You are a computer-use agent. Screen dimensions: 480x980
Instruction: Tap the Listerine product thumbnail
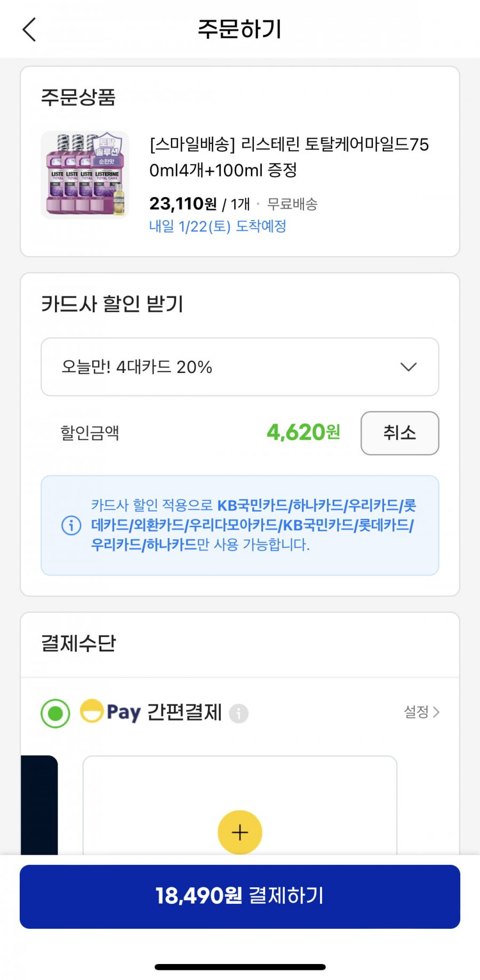tap(85, 175)
